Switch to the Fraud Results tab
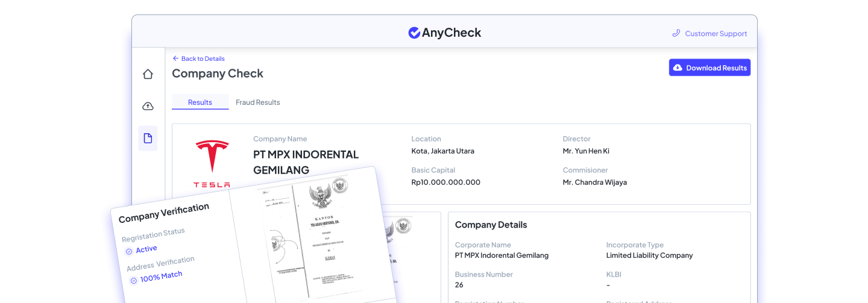Image resolution: width=868 pixels, height=303 pixels. coord(258,102)
